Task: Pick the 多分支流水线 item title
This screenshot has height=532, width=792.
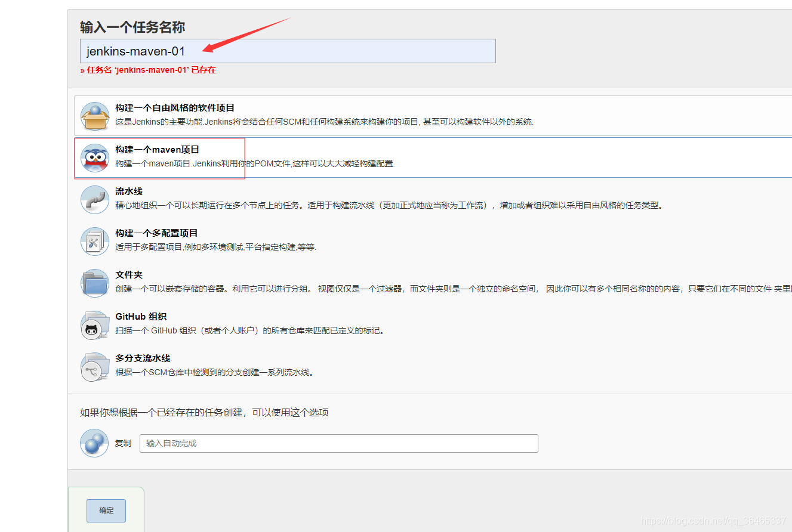Action: click(x=143, y=358)
